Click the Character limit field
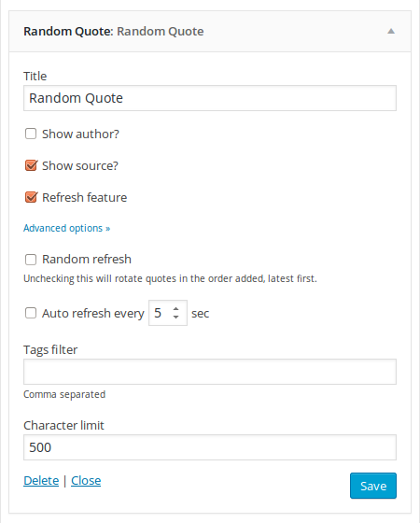 point(210,447)
